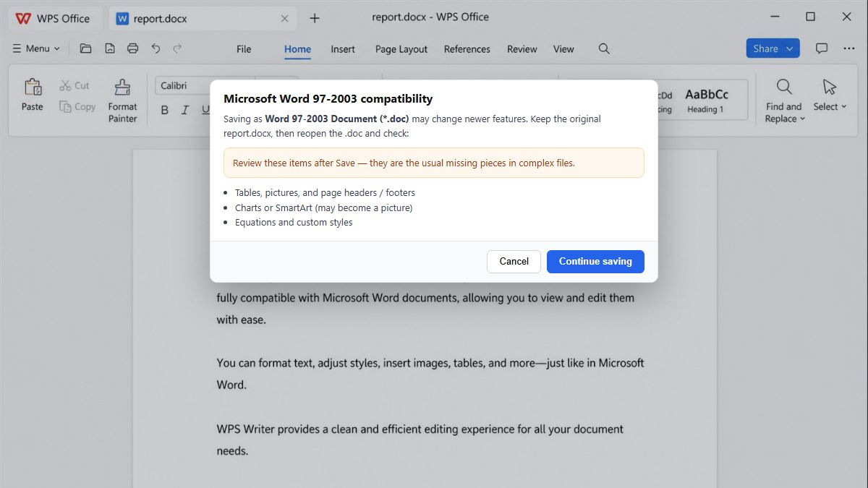Click the Cut scissors tool
868x488 pixels.
75,85
